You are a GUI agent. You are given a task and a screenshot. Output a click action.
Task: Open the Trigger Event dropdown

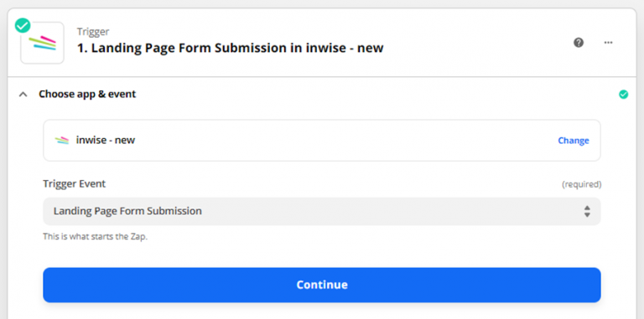coord(322,211)
